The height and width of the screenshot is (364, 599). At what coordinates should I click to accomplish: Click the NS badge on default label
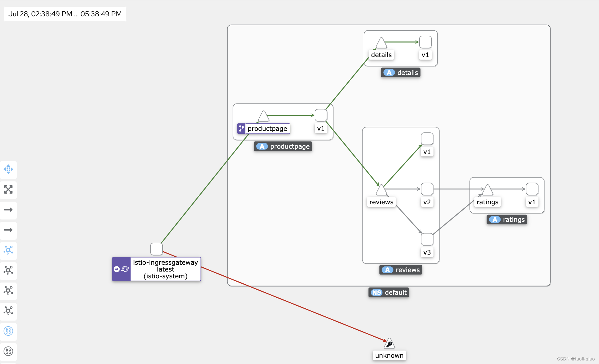(377, 293)
